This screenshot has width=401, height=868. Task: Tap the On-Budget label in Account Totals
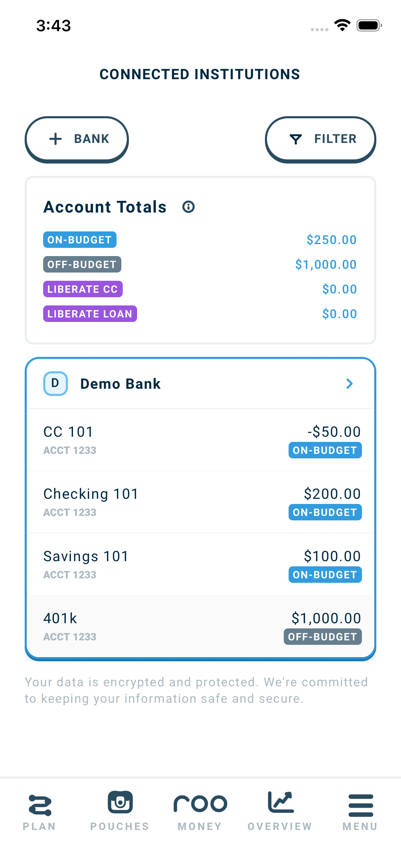coord(80,240)
